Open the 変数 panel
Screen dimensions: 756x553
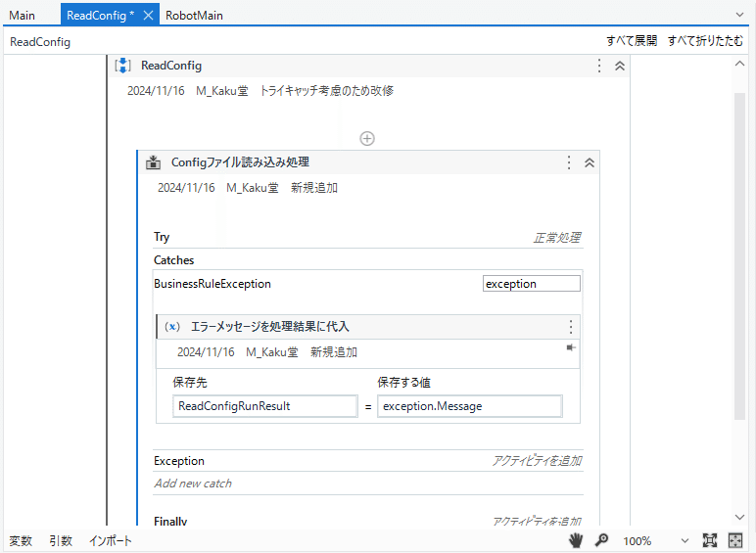pyautogui.click(x=21, y=541)
